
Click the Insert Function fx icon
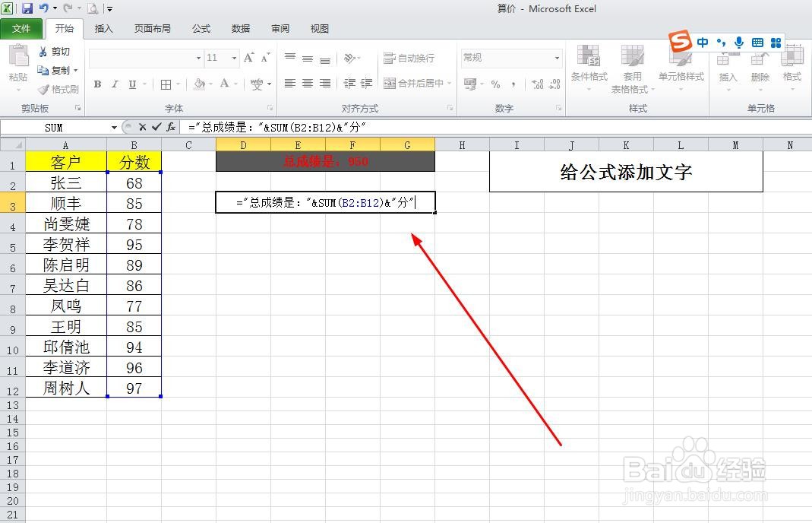tap(171, 127)
